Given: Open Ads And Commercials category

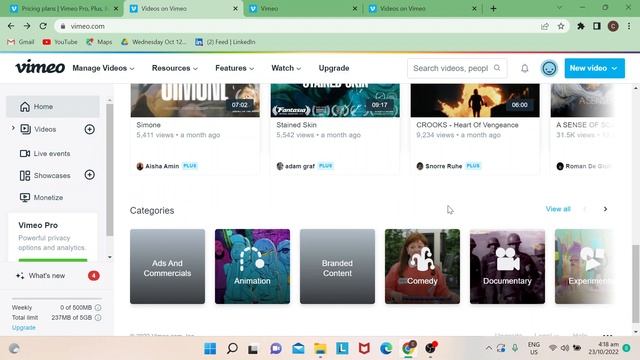Looking at the screenshot, I should coord(167,267).
